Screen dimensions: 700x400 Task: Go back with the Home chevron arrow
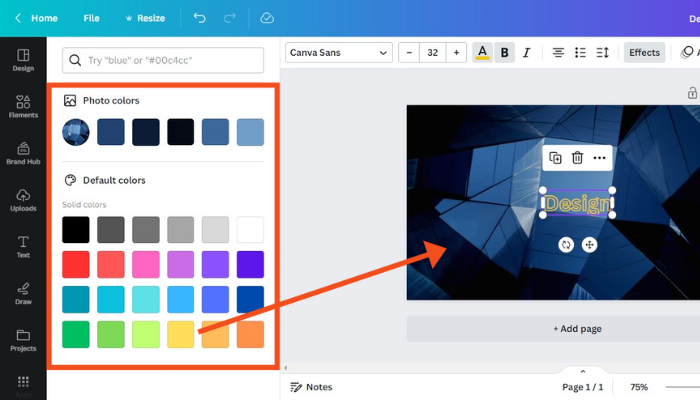click(18, 18)
